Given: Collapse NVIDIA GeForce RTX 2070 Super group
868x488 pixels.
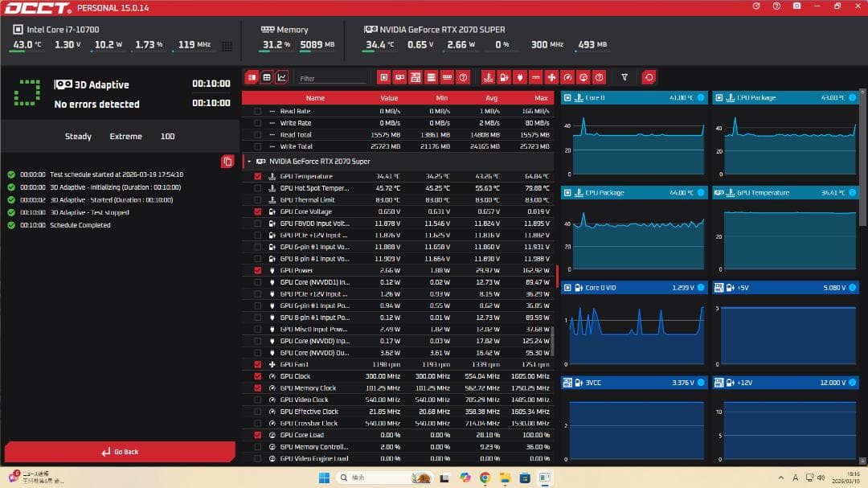Looking at the screenshot, I should point(249,161).
